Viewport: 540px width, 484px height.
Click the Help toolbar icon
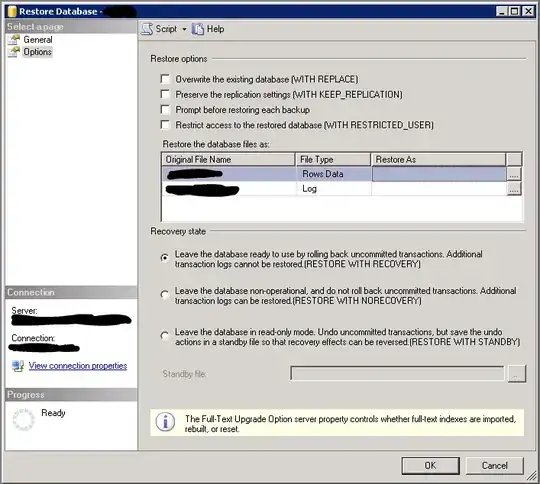(x=198, y=29)
